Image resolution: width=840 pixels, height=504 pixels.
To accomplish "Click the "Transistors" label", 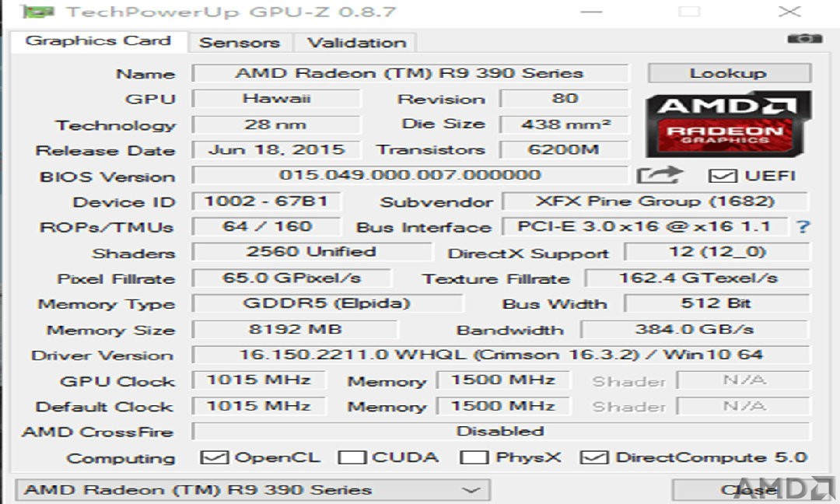I will [x=430, y=151].
